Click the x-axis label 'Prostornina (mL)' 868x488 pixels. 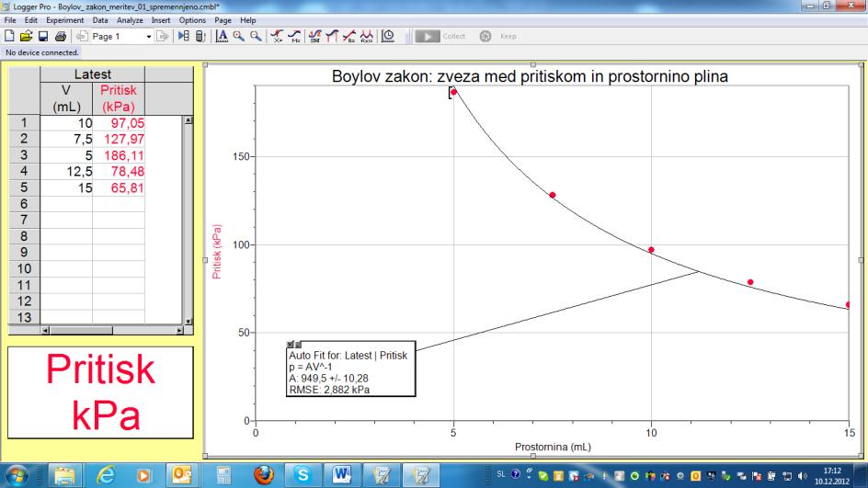coord(553,447)
